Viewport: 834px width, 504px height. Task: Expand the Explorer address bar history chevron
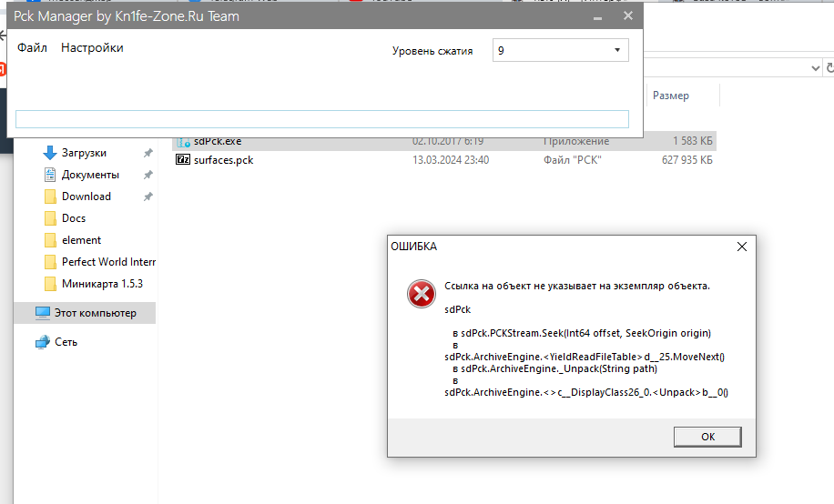point(813,68)
